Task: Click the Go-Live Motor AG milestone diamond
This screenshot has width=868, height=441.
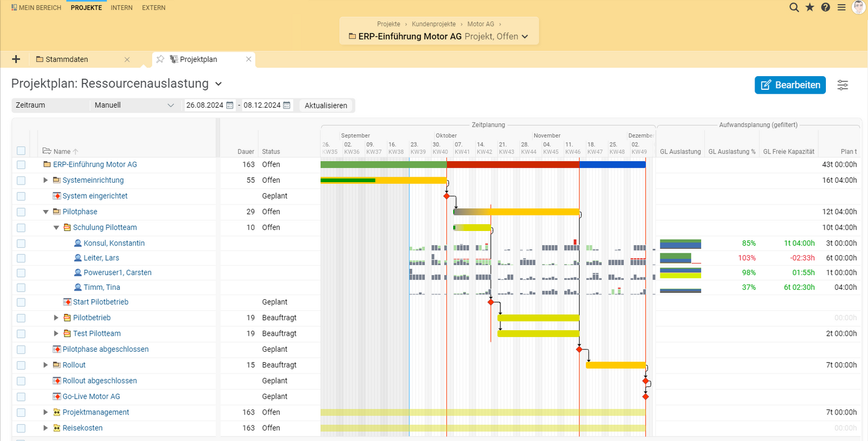Action: (645, 396)
